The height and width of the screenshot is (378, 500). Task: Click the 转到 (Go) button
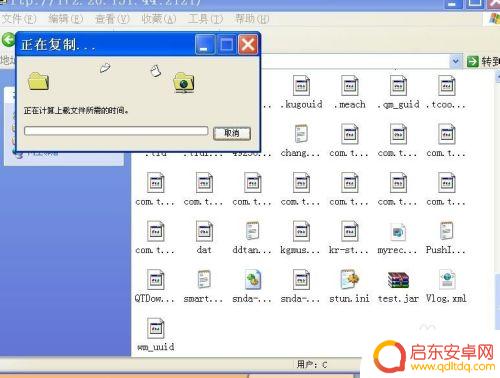[x=483, y=61]
